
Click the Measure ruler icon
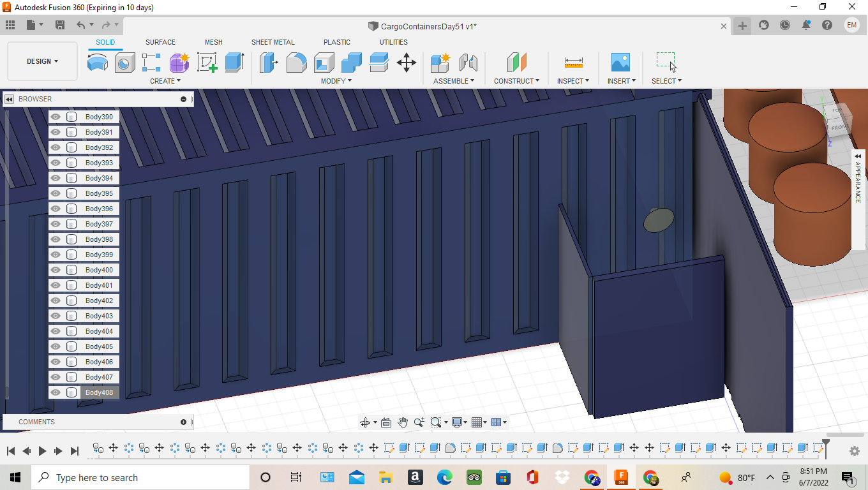(x=573, y=63)
